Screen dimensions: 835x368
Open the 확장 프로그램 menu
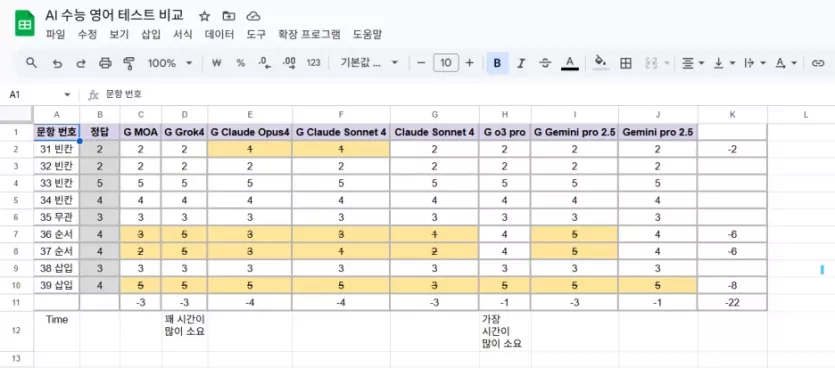(309, 35)
